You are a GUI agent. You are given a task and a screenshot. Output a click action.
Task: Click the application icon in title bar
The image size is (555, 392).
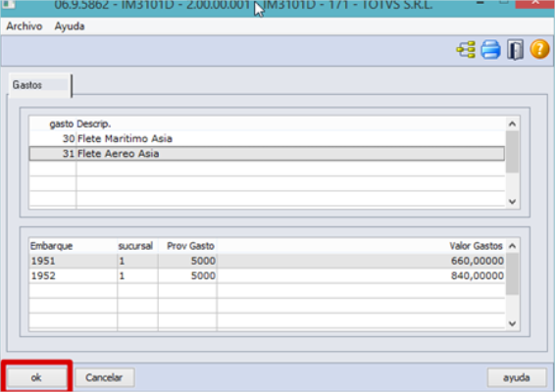(9, 4)
